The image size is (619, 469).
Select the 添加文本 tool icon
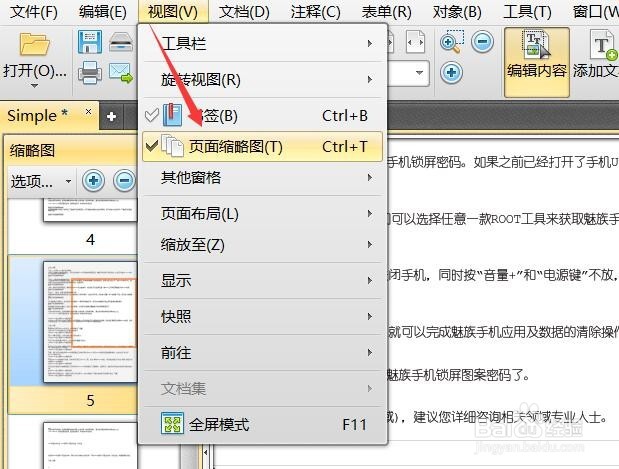603,45
